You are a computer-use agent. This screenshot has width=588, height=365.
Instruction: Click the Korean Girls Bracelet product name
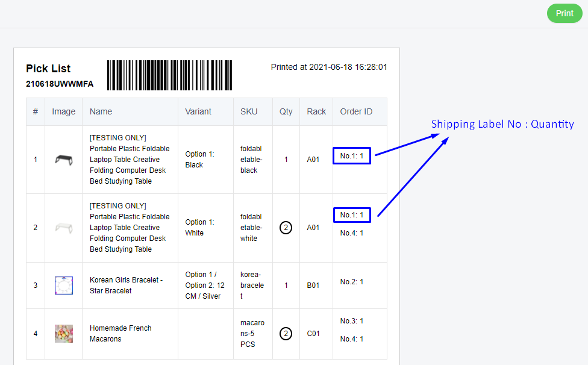pyautogui.click(x=126, y=285)
